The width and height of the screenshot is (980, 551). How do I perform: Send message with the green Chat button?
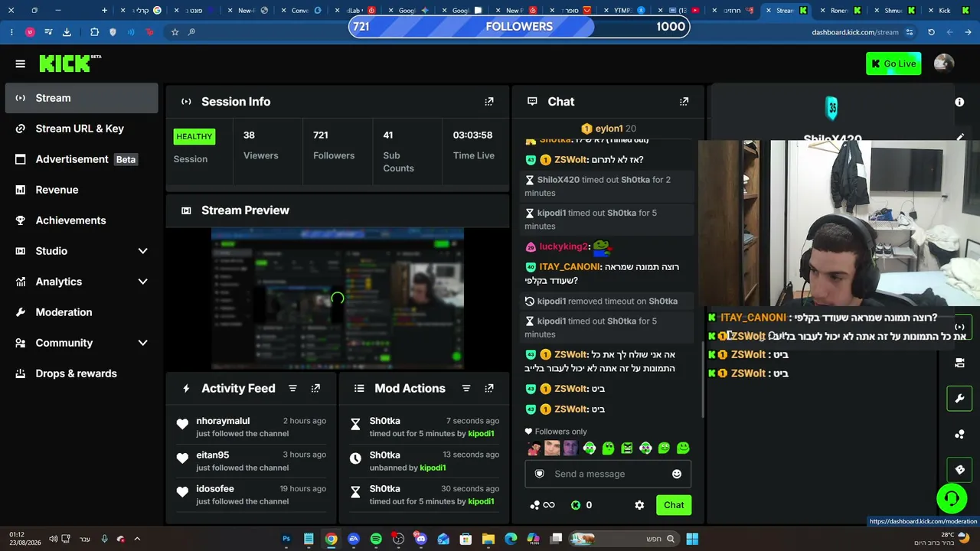click(x=674, y=505)
